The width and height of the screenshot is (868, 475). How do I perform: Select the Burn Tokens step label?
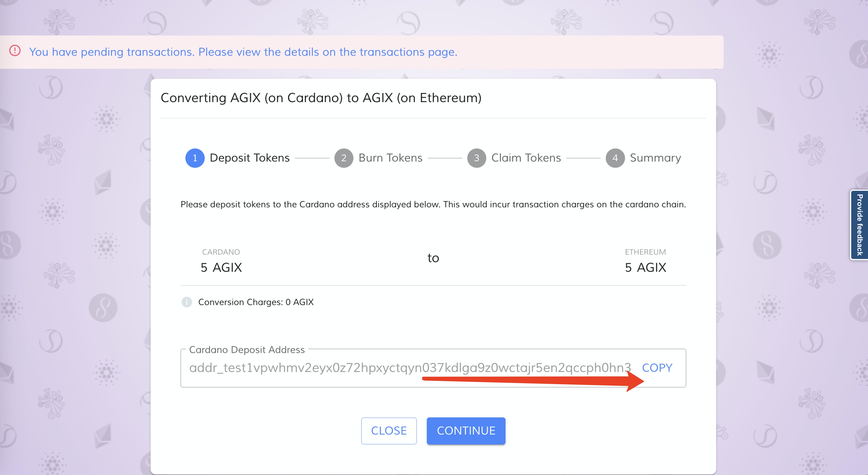pyautogui.click(x=390, y=158)
